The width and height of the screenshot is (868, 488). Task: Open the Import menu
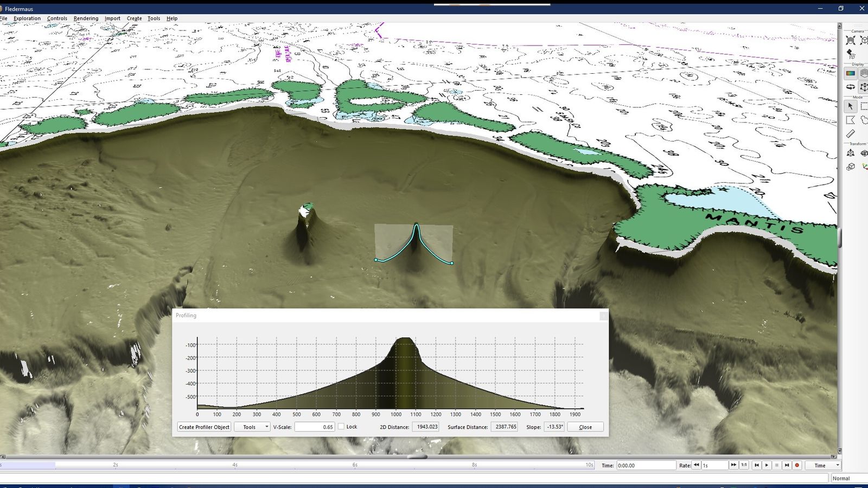pyautogui.click(x=112, y=18)
